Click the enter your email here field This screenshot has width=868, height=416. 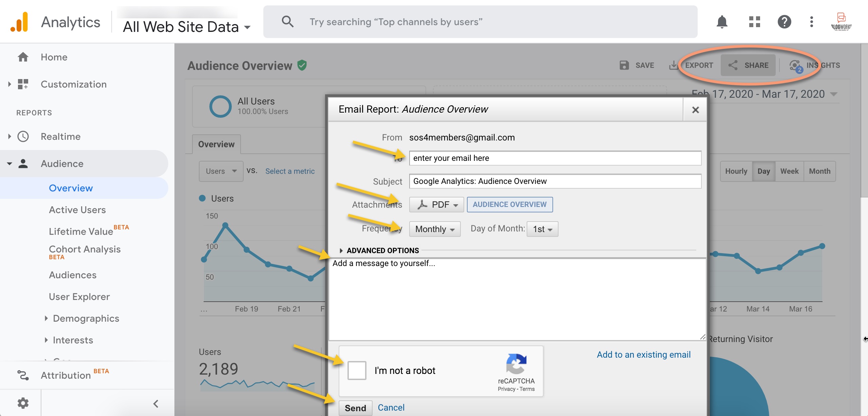tap(555, 158)
